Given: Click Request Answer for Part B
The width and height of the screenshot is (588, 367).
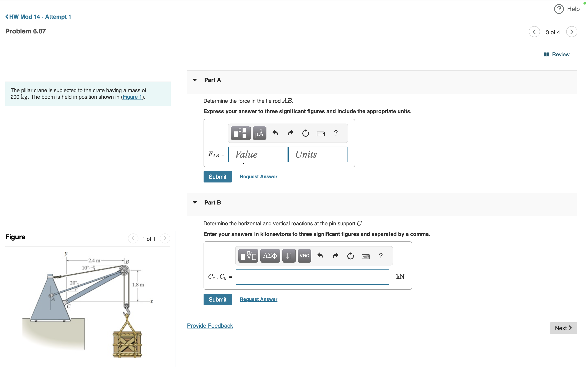Looking at the screenshot, I should tap(258, 299).
